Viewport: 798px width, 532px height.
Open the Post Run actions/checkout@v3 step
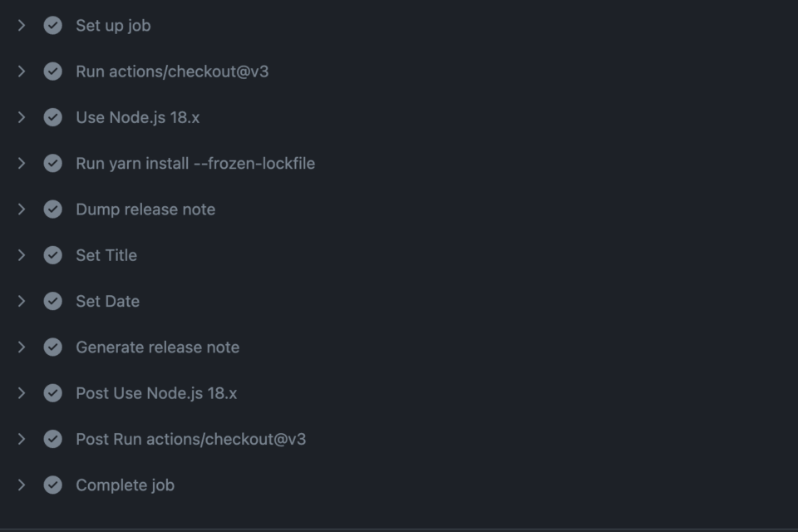coord(191,439)
